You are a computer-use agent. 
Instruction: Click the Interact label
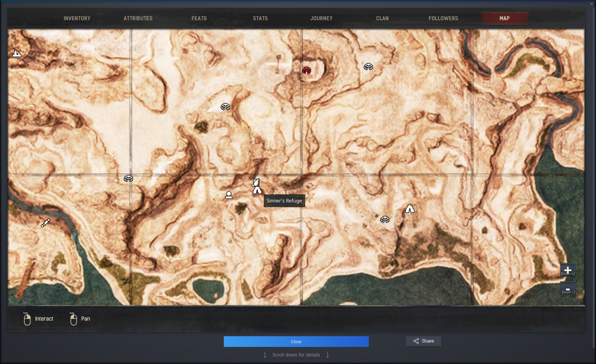pos(44,319)
